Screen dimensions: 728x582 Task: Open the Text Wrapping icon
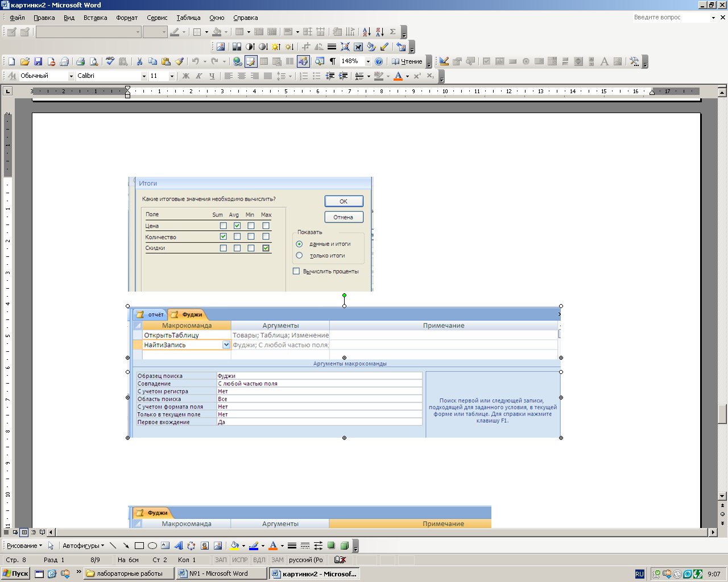(x=358, y=47)
